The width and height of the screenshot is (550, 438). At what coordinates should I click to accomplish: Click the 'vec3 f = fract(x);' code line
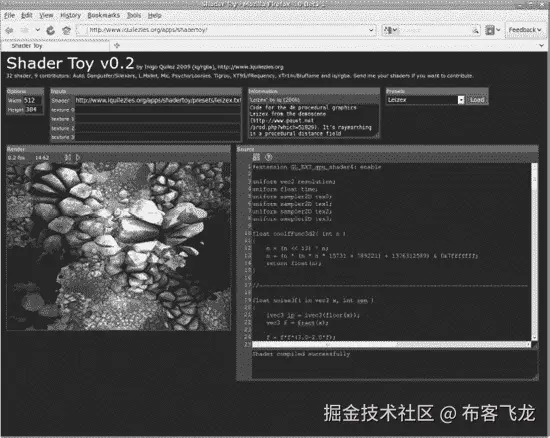point(297,323)
